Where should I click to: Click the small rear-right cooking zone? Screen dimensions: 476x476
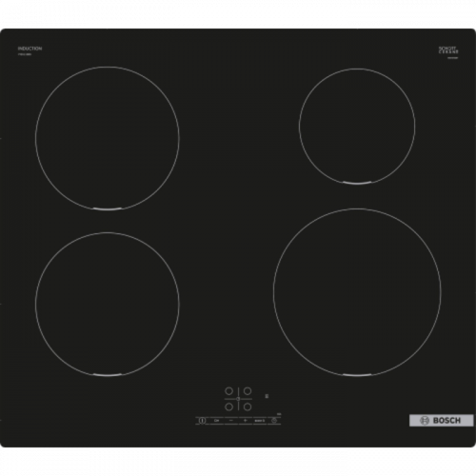click(x=357, y=126)
